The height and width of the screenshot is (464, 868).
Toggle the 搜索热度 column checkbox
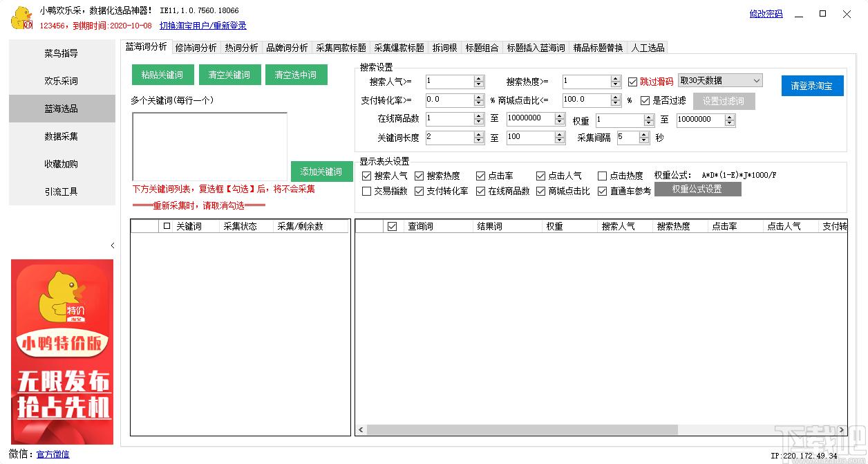coord(419,176)
